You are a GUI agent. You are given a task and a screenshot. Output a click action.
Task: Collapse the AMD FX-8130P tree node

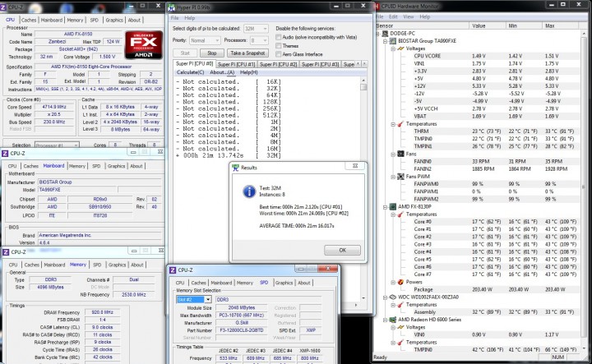pyautogui.click(x=386, y=207)
